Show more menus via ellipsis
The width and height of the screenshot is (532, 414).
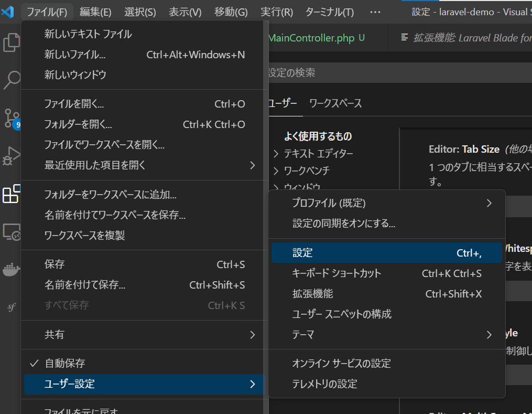coord(375,12)
